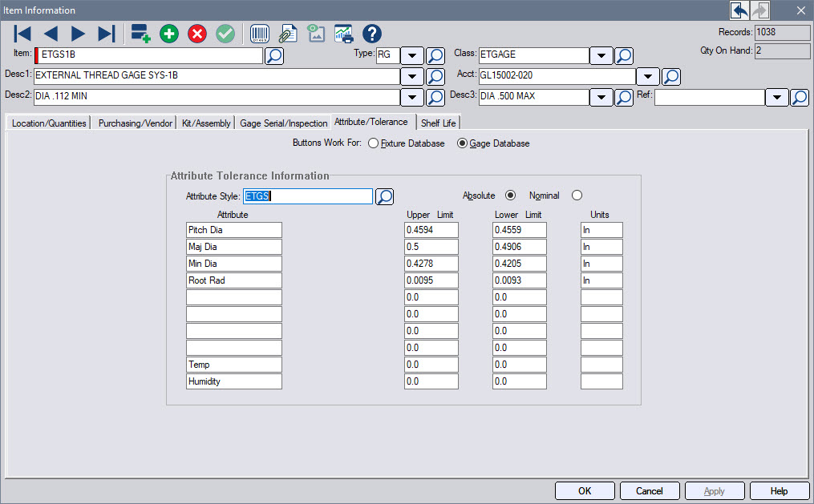814x504 pixels.
Task: Open the Desc1 dropdown
Action: coord(411,76)
